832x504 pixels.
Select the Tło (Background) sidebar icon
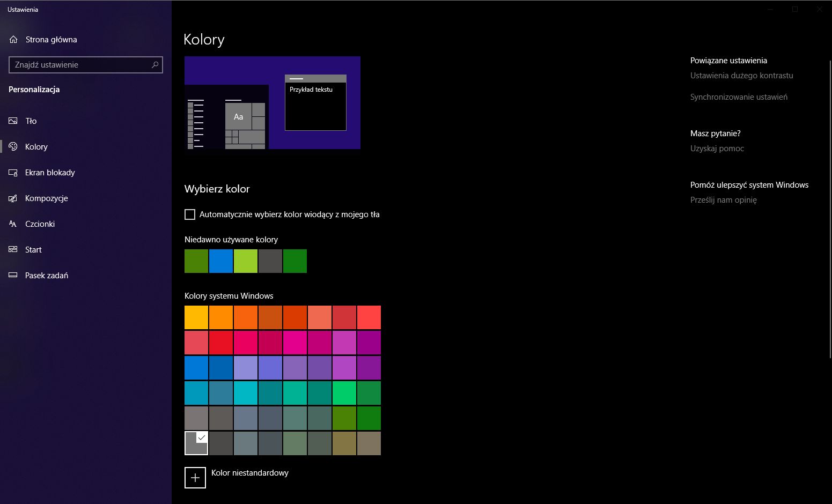tap(13, 121)
